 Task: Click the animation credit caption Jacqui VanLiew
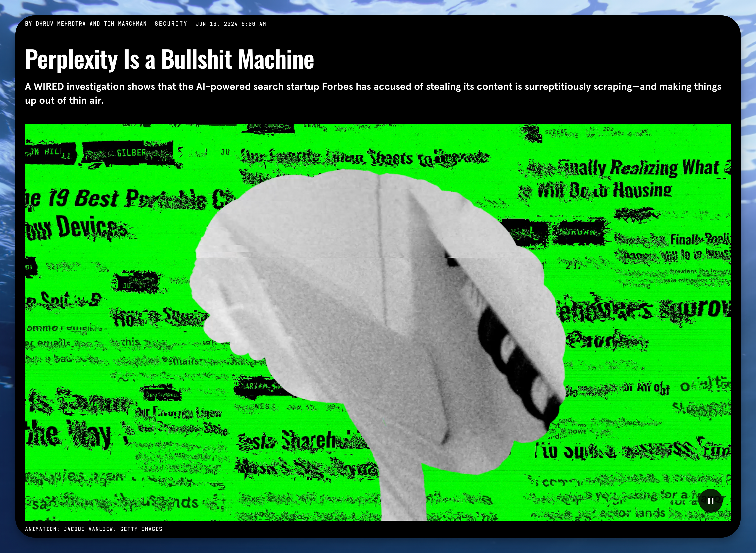89,529
